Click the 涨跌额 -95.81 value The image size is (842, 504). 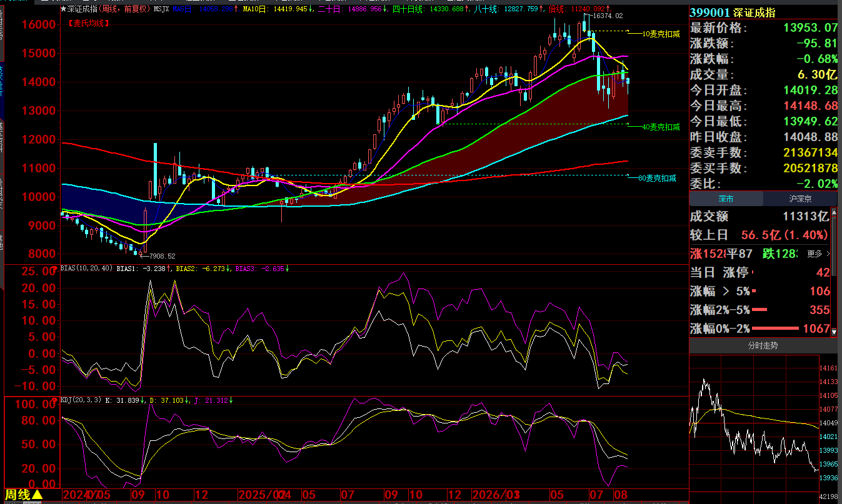[x=816, y=43]
